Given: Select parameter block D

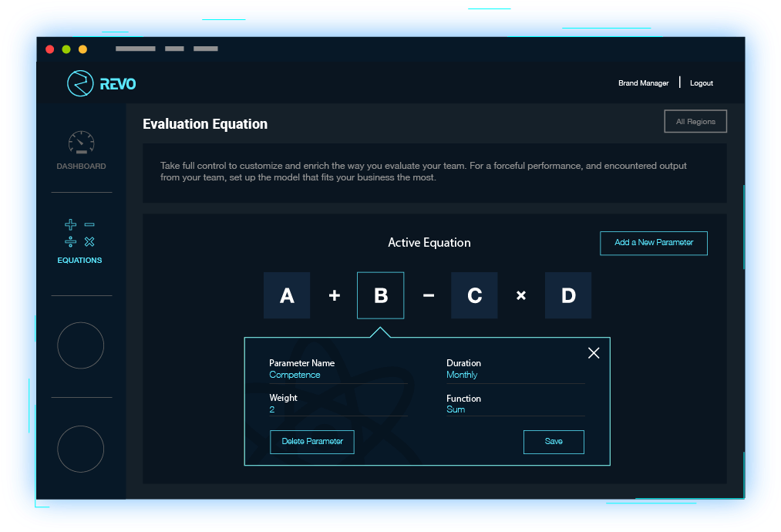Looking at the screenshot, I should [x=568, y=295].
